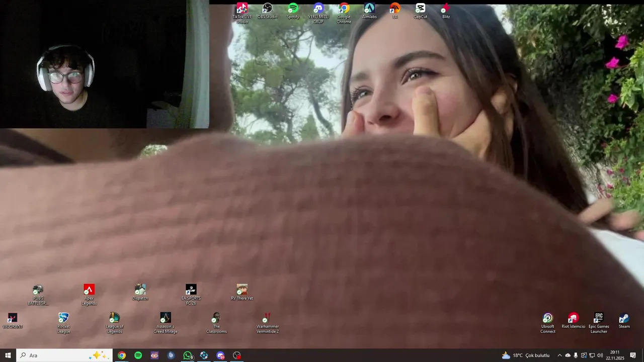Open the exo app on the taskbar

(154, 355)
